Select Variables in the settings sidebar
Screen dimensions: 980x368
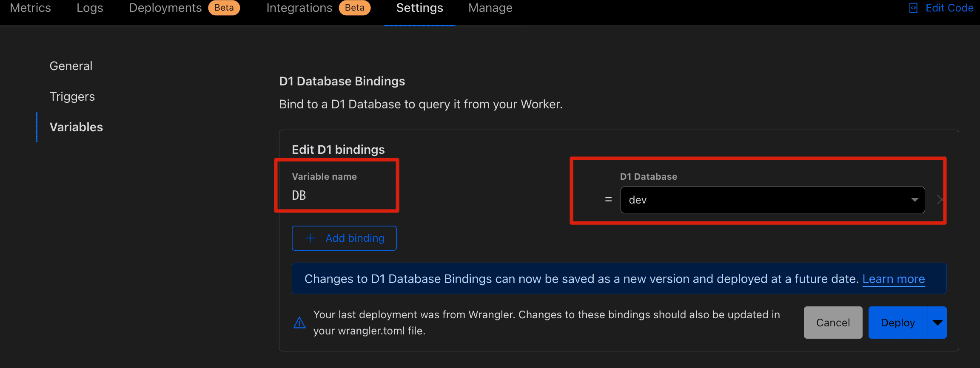pos(76,127)
